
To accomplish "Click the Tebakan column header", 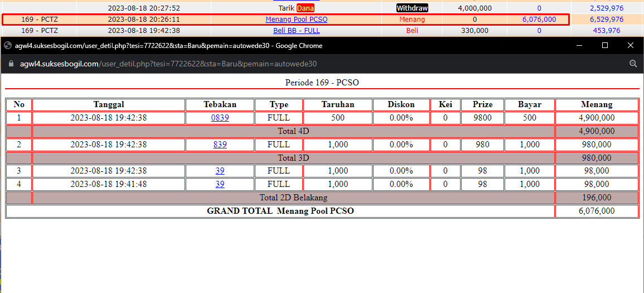I will 220,105.
